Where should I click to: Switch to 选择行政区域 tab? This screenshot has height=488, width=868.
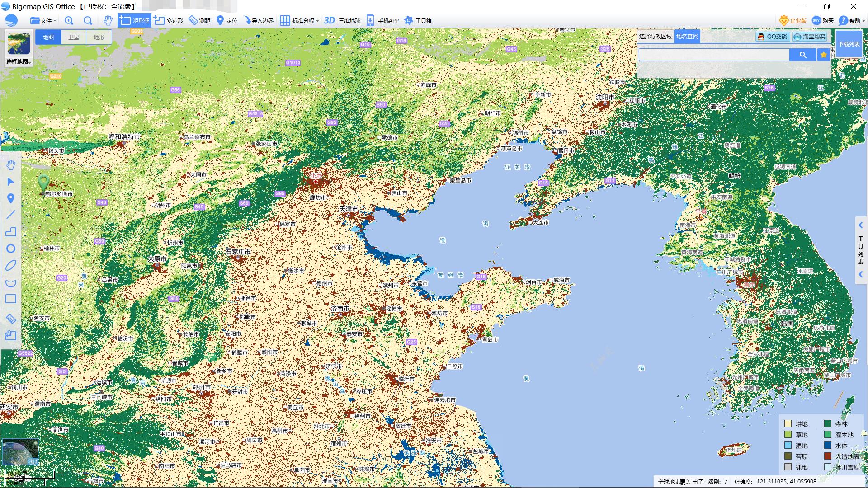(656, 36)
